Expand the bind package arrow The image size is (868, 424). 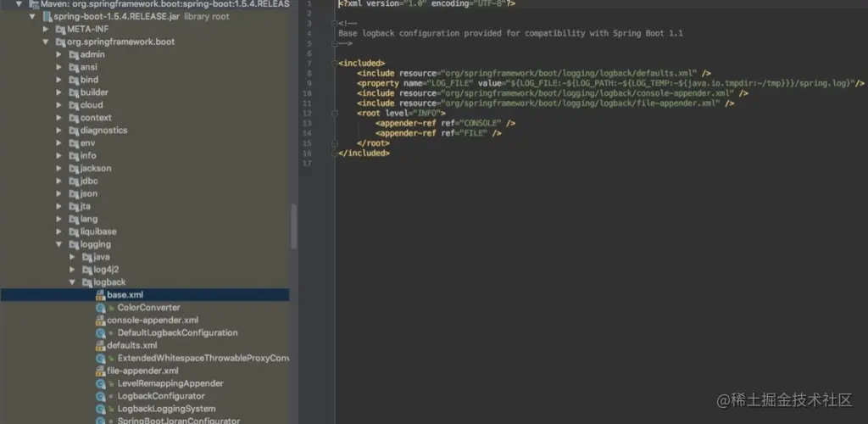[x=58, y=80]
